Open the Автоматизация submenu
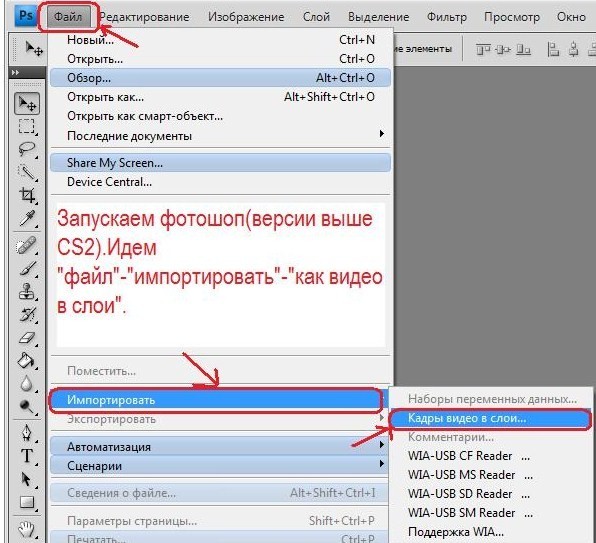The height and width of the screenshot is (543, 596). (x=220, y=446)
